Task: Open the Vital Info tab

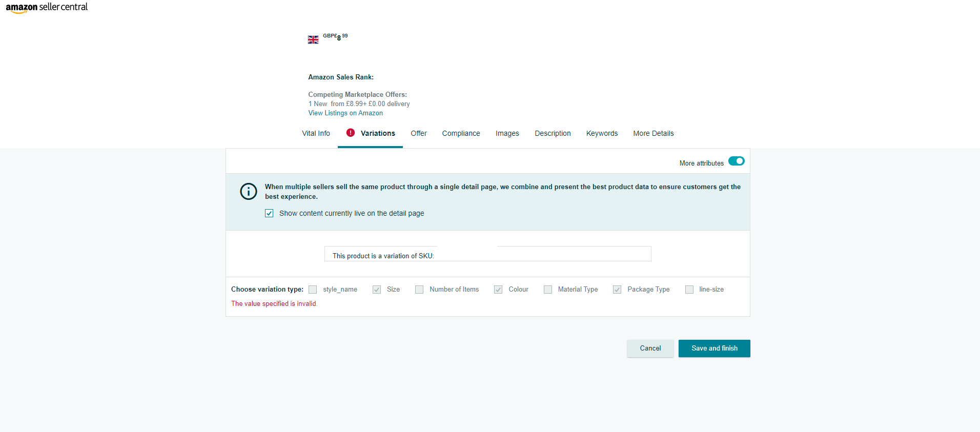Action: point(316,133)
